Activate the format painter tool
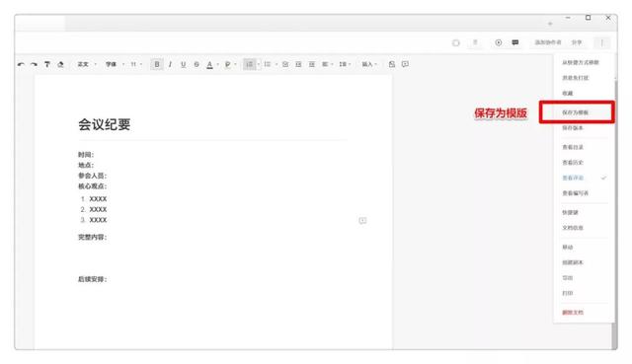 pos(47,64)
